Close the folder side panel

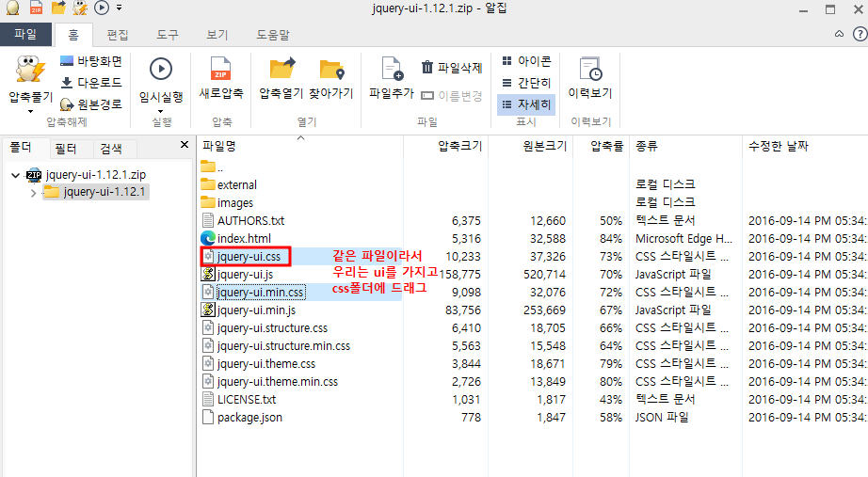185,145
